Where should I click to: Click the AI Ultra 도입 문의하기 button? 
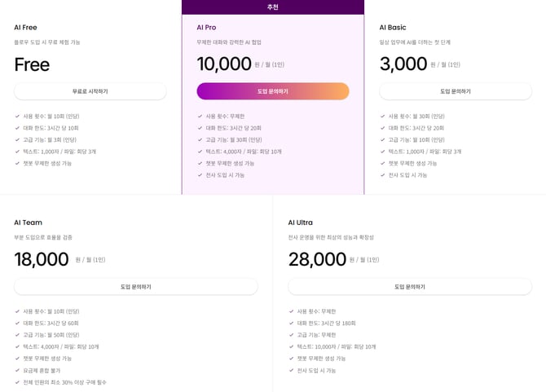click(409, 287)
